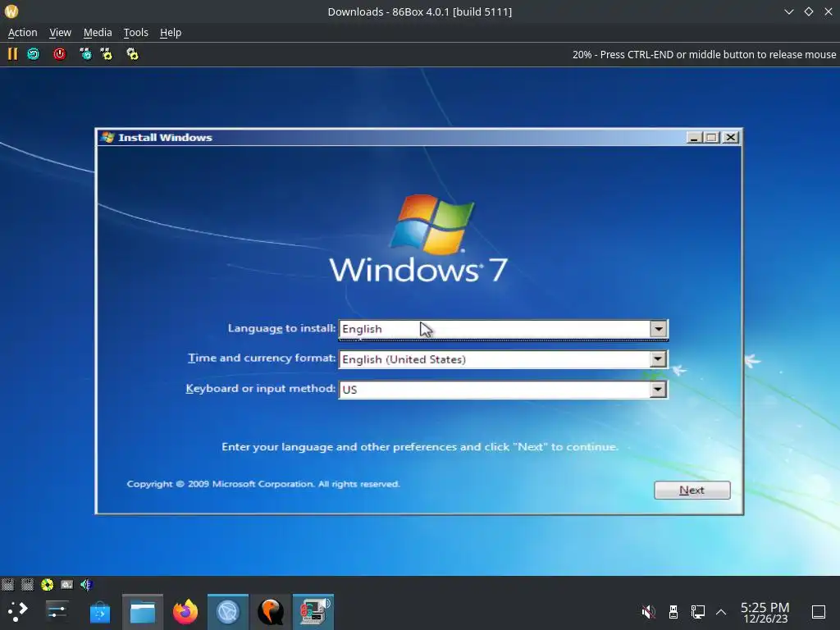Maximize the Install Windows dialog
The height and width of the screenshot is (630, 840).
click(712, 138)
